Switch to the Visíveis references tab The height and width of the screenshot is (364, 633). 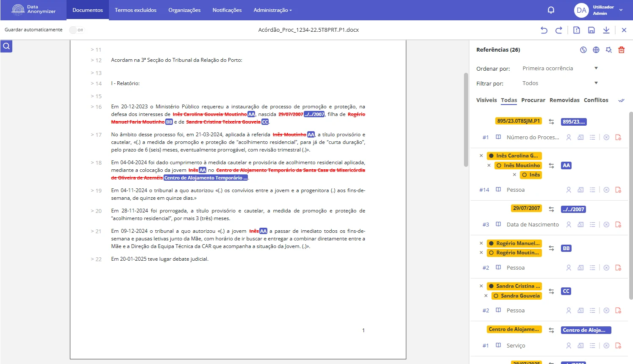486,100
